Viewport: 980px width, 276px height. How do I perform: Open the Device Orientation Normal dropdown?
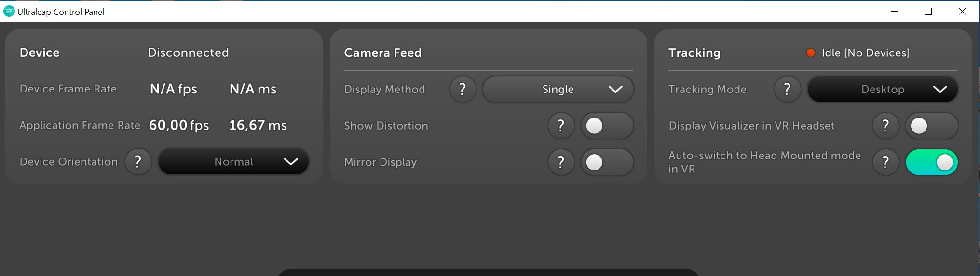pyautogui.click(x=233, y=162)
